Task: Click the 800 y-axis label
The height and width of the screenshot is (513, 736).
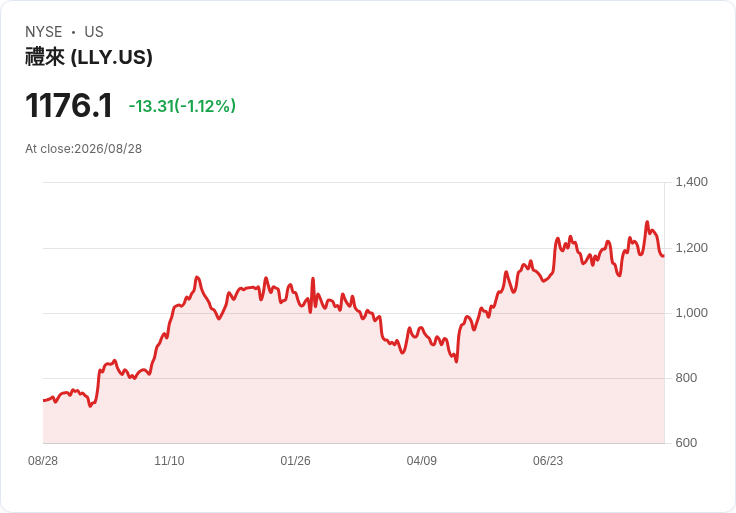Action: (686, 378)
